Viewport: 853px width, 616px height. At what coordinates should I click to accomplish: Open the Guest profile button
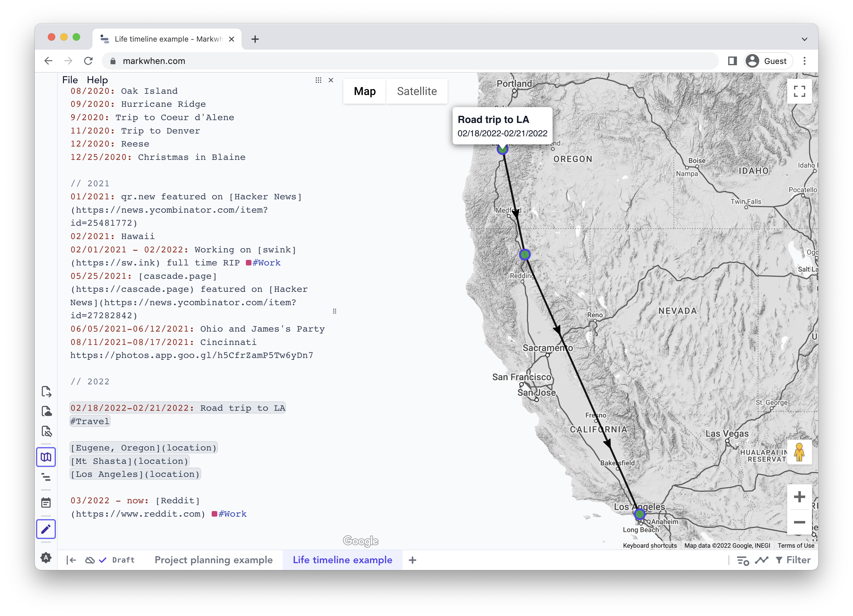[x=768, y=61]
